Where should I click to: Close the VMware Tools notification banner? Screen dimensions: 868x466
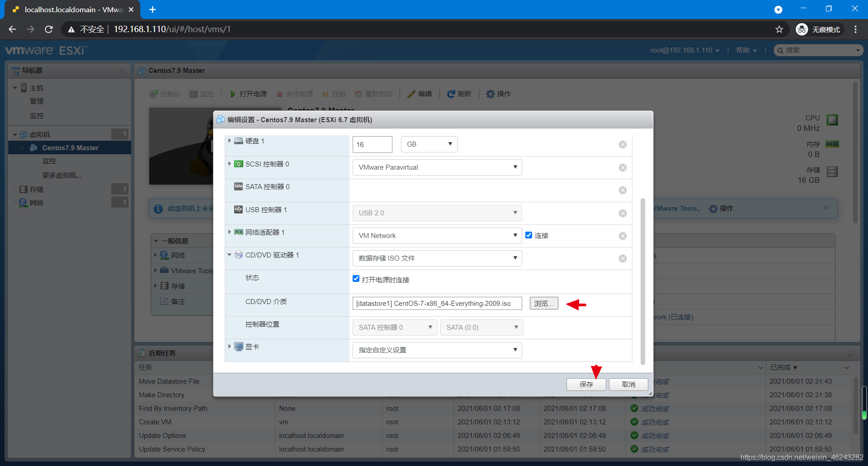tap(826, 208)
